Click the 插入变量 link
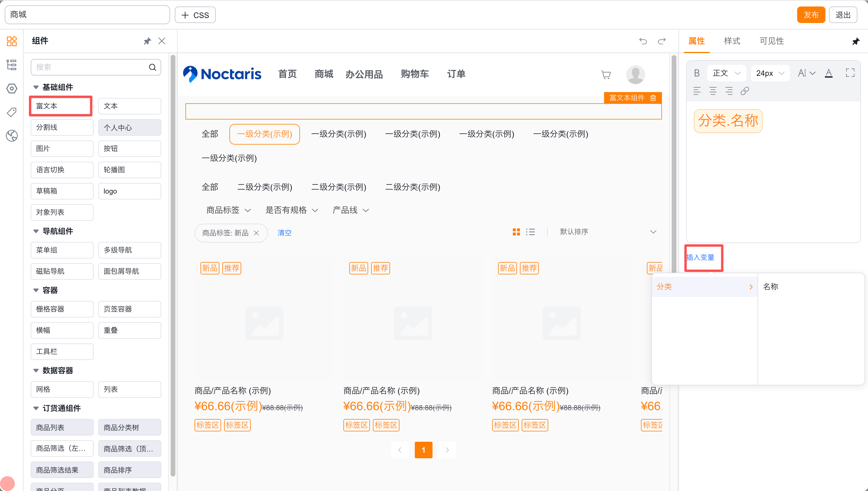Viewport: 868px width, 491px height. click(701, 258)
